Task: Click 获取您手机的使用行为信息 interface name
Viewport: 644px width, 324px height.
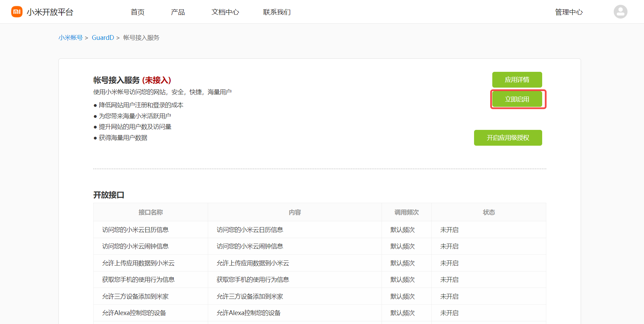Action: (138, 280)
